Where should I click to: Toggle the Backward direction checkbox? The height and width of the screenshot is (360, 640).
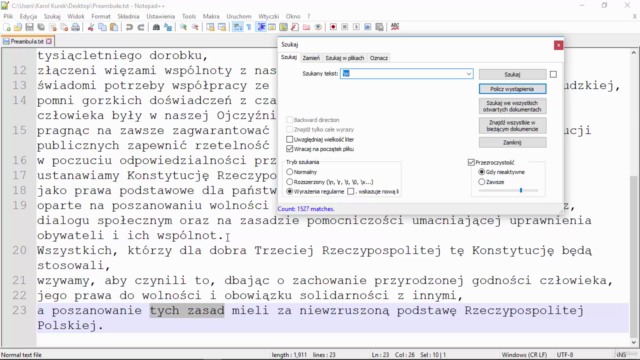tap(289, 120)
